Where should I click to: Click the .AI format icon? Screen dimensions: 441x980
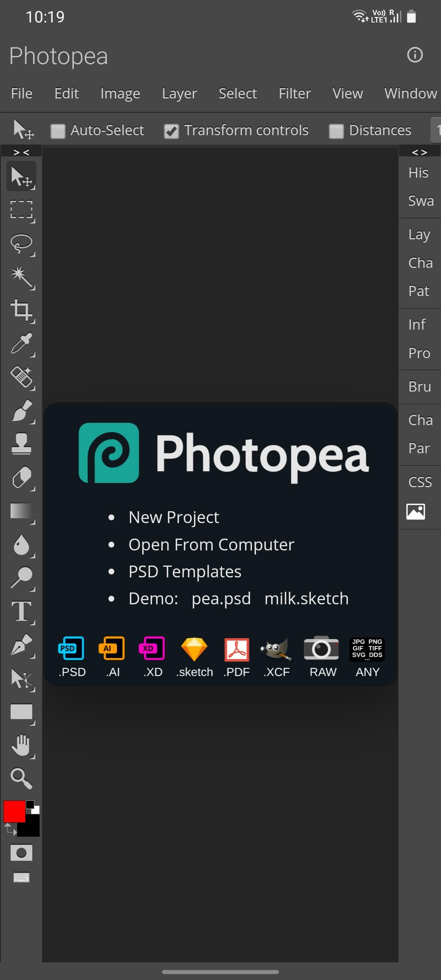click(x=112, y=657)
